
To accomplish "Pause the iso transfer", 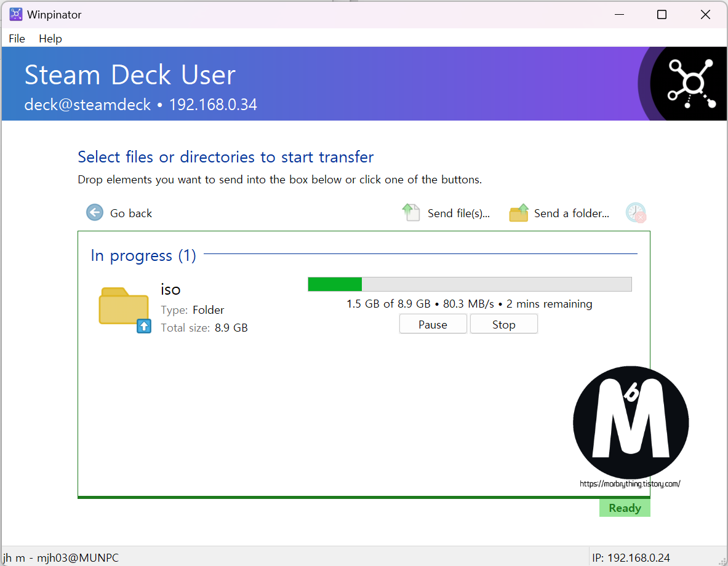I will tap(433, 324).
